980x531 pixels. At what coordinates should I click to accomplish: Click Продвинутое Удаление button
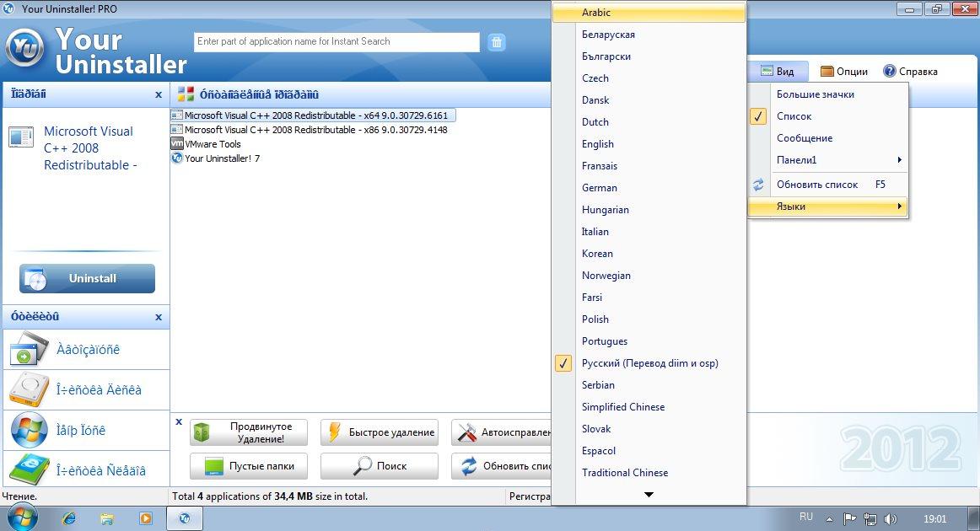pos(249,432)
